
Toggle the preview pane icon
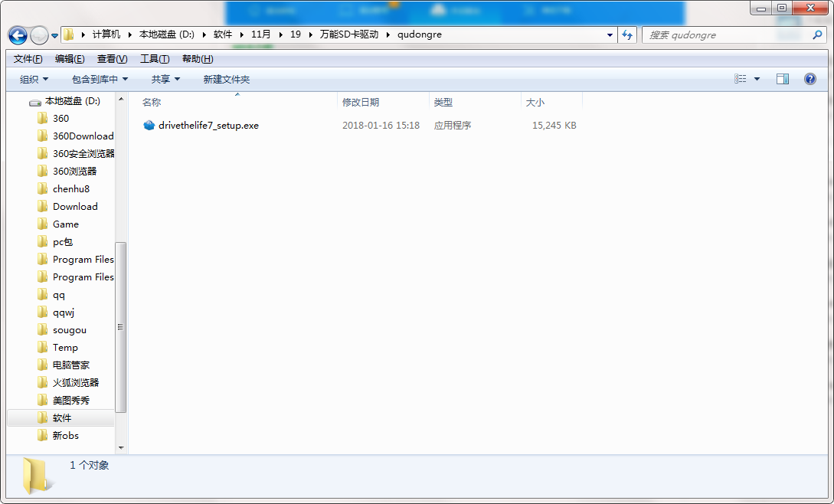coord(783,79)
